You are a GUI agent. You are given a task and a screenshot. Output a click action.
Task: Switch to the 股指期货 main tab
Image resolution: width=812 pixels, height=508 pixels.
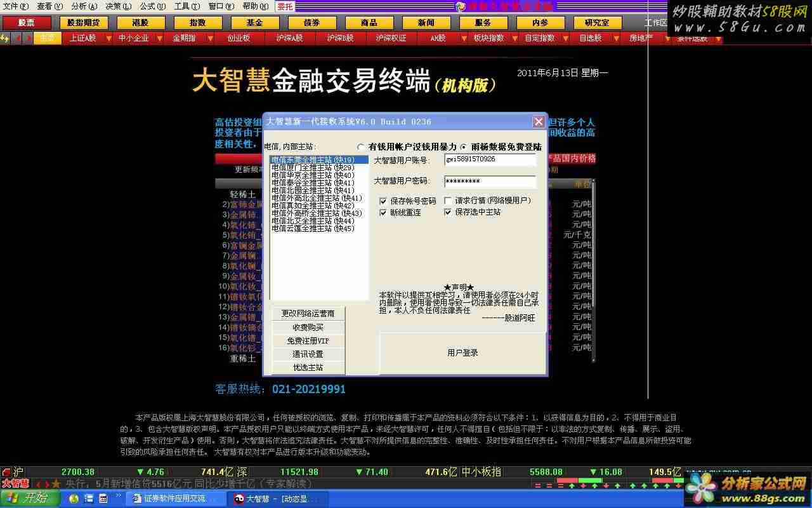click(x=84, y=23)
